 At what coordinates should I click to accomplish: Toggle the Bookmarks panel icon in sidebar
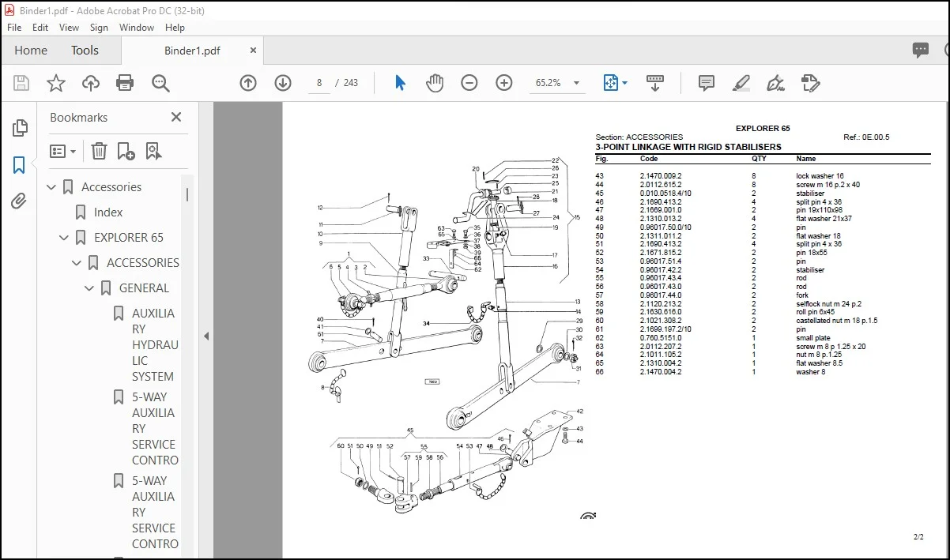point(20,165)
